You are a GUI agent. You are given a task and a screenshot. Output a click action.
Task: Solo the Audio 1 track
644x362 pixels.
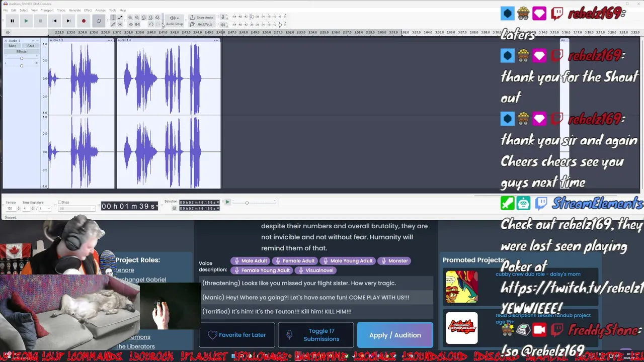click(x=31, y=46)
